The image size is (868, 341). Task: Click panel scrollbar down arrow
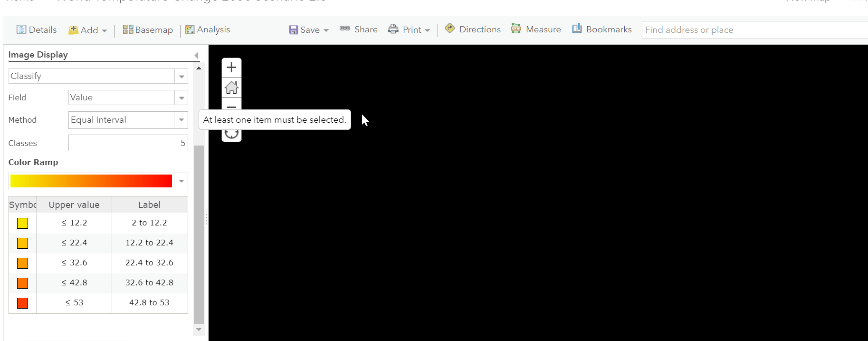tap(199, 330)
